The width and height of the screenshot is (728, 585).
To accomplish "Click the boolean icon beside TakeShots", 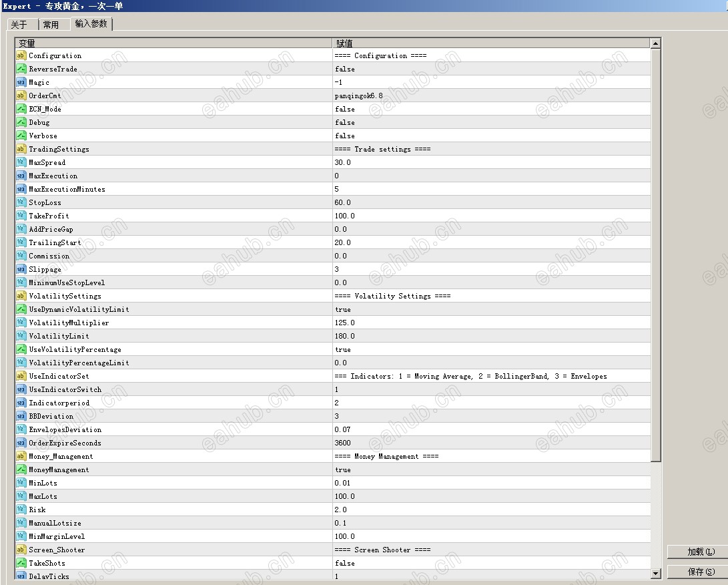I will click(21, 563).
